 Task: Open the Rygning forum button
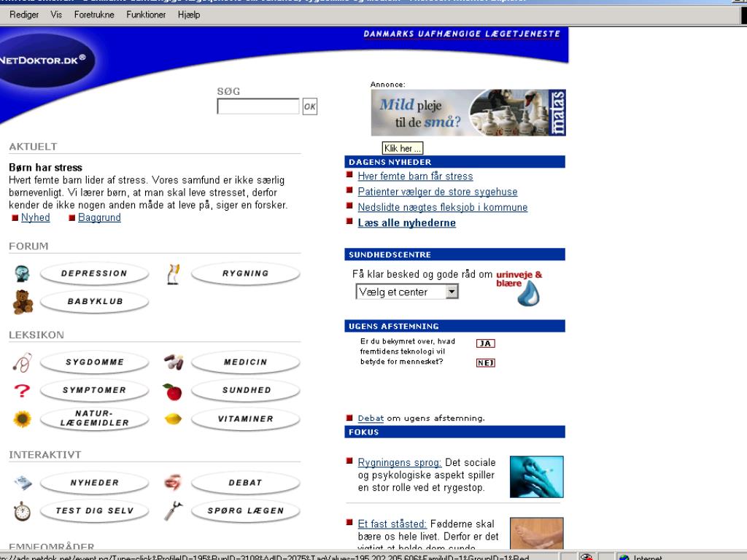[245, 273]
